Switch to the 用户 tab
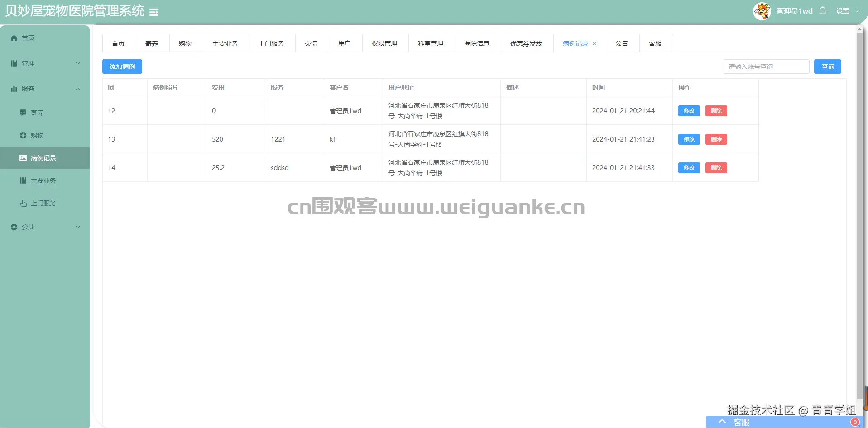Viewport: 868px width, 428px height. click(345, 43)
